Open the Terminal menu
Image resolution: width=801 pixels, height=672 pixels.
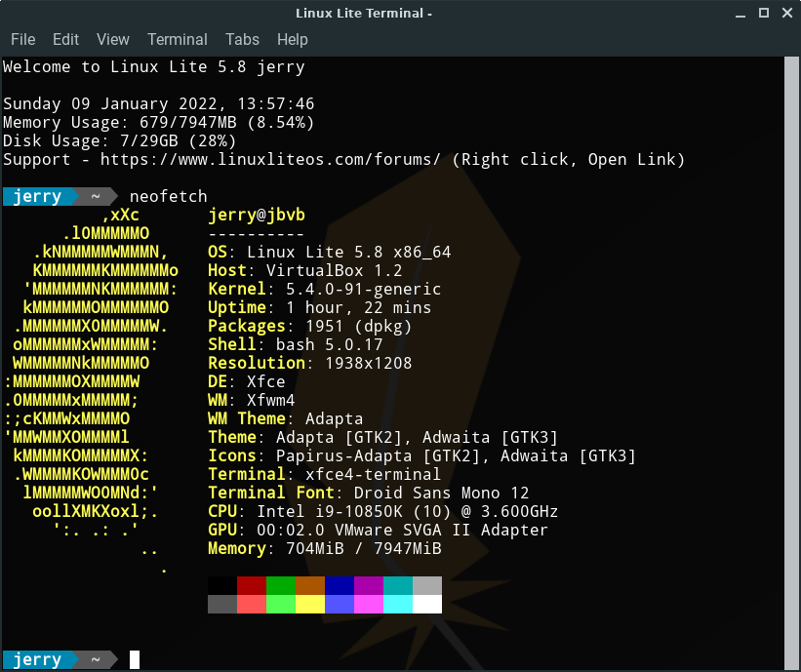coord(178,40)
